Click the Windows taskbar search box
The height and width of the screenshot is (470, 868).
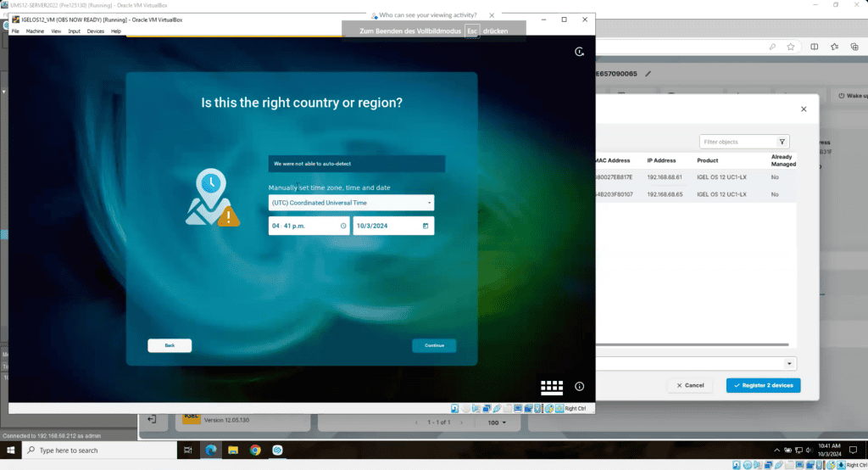pos(100,450)
